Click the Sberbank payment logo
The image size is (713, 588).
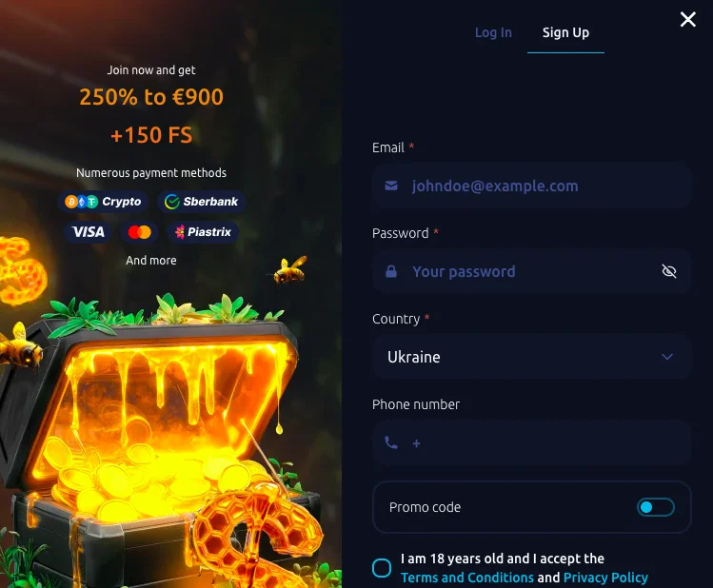pyautogui.click(x=202, y=202)
